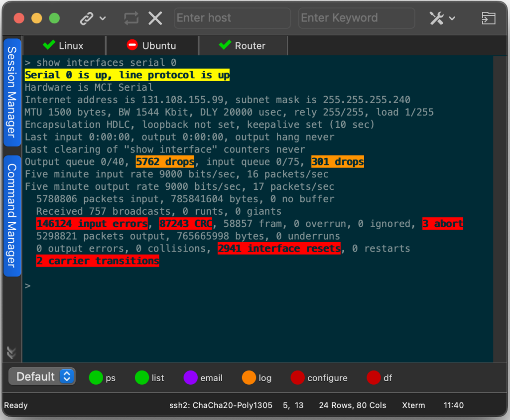
Task: Open the Session Manager side panel
Action: pos(12,92)
